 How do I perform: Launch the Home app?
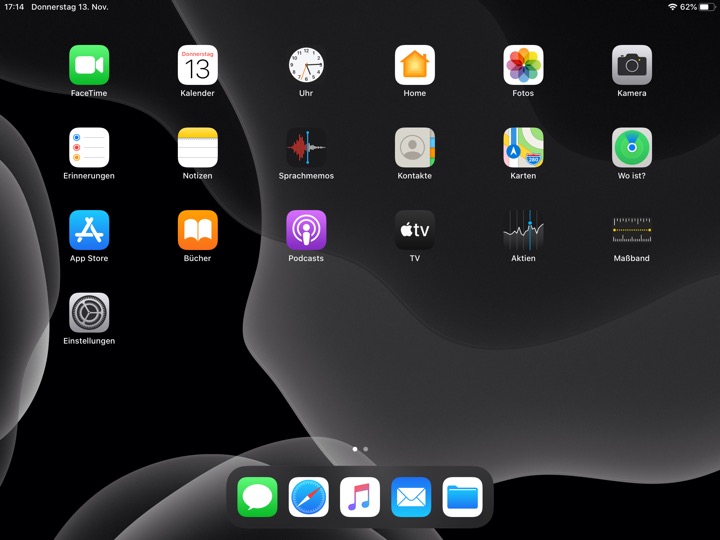pos(415,65)
